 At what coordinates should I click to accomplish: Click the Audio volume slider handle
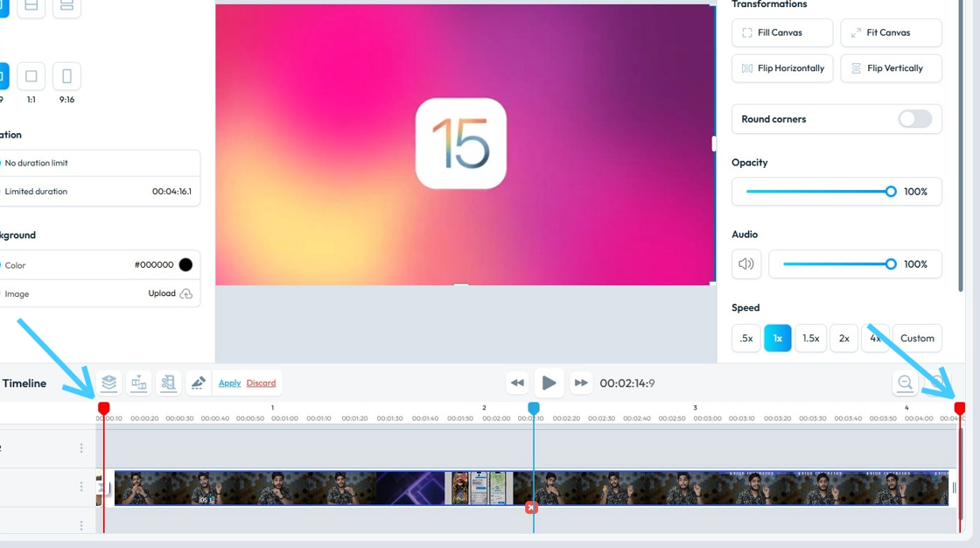click(x=891, y=264)
